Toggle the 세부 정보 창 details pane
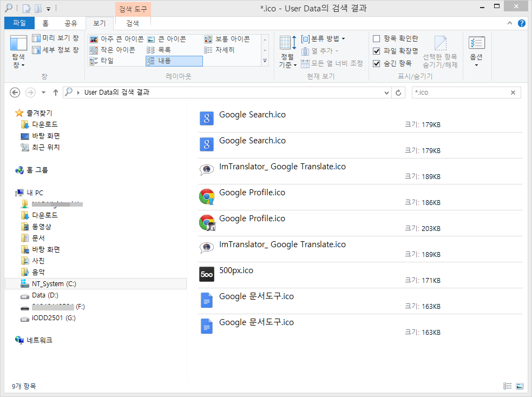The height and width of the screenshot is (397, 532). point(56,50)
